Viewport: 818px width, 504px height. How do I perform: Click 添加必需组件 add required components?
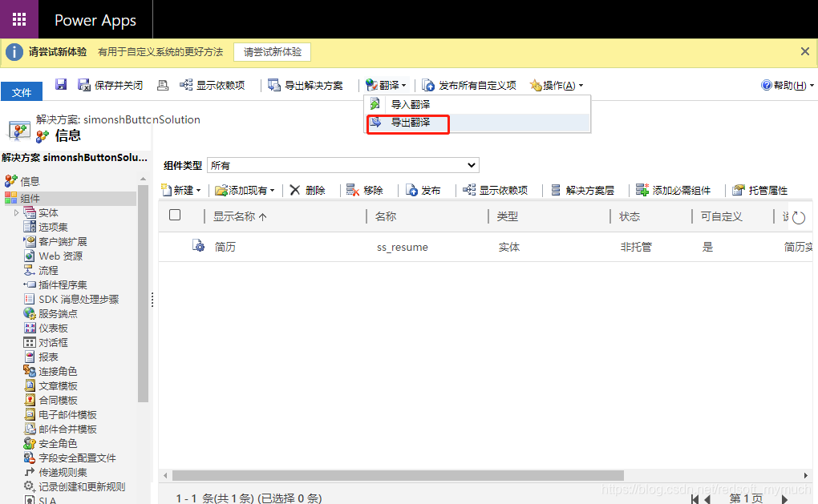point(674,190)
